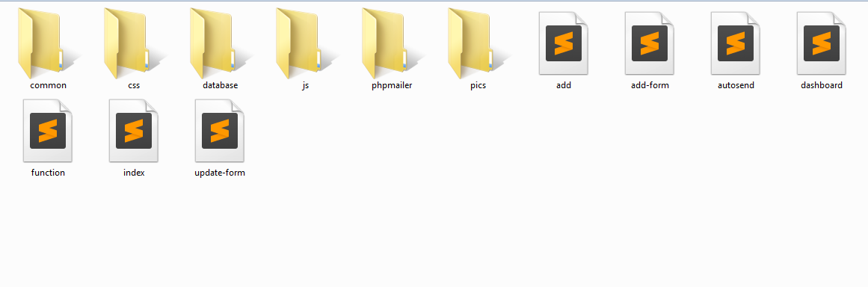Click the "pics" folder name label
868x287 pixels.
point(478,86)
